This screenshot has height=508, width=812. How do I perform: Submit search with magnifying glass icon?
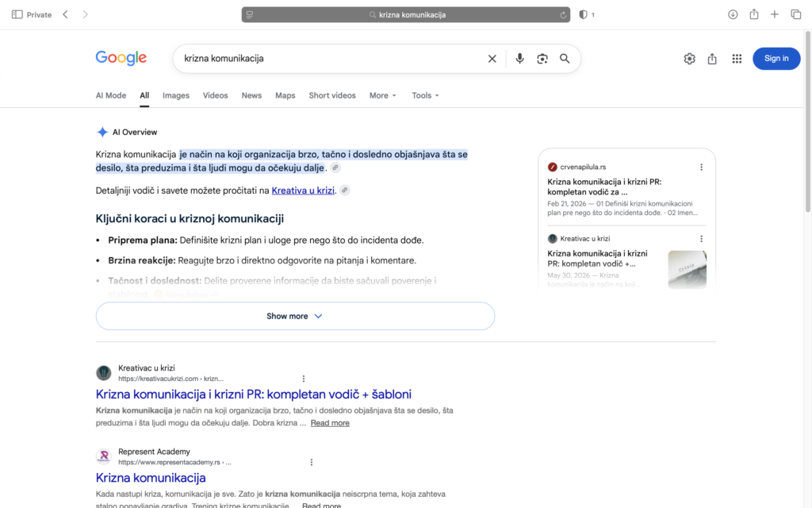pos(565,59)
